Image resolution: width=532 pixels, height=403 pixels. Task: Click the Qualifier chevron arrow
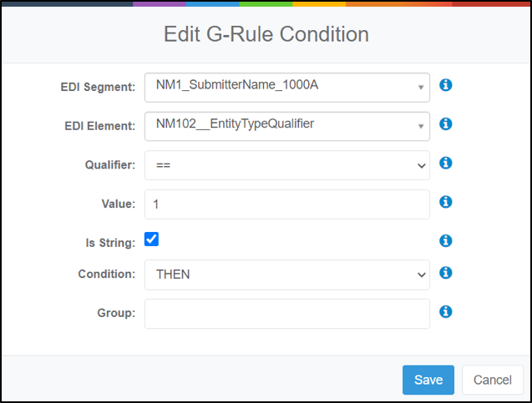[x=422, y=166]
